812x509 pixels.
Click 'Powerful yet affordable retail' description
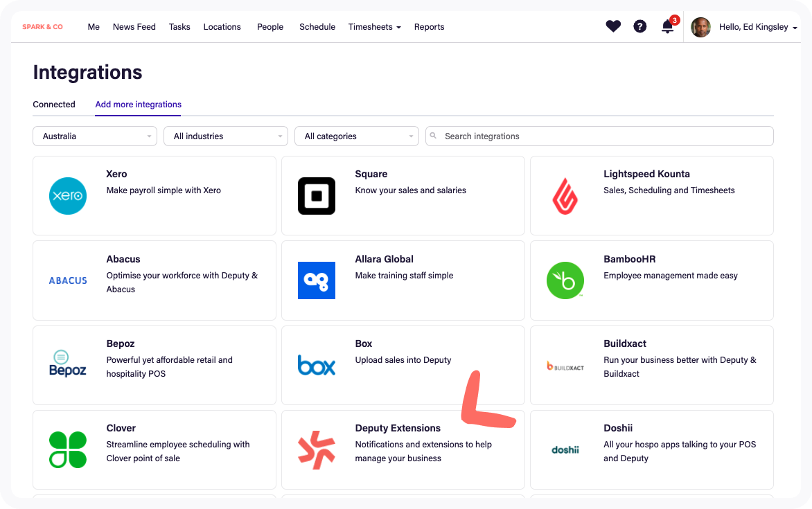169,366
